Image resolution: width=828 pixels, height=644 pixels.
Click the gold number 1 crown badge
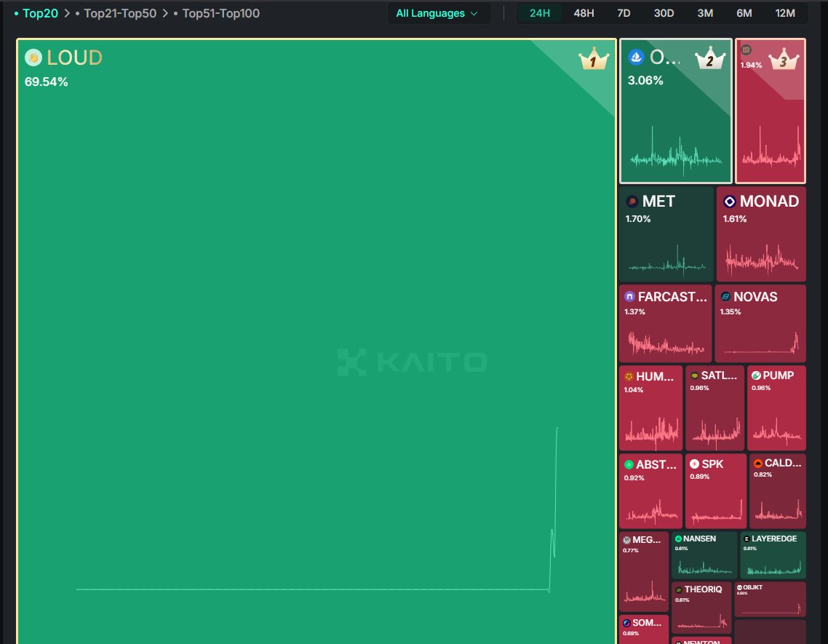[594, 59]
